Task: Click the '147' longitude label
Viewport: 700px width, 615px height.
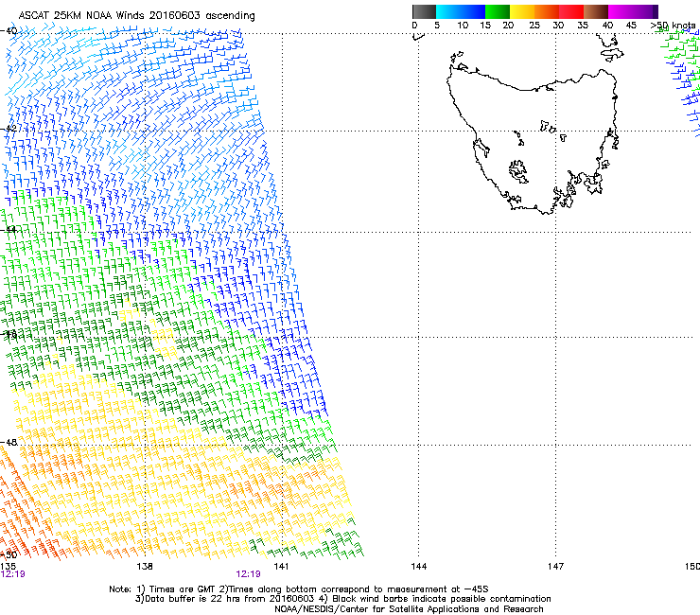Action: pos(555,567)
